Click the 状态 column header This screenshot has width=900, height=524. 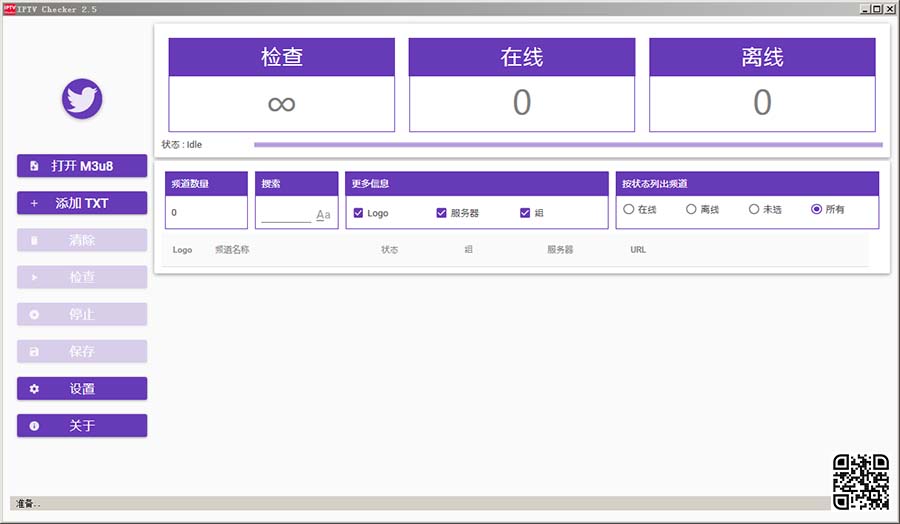[x=389, y=250]
